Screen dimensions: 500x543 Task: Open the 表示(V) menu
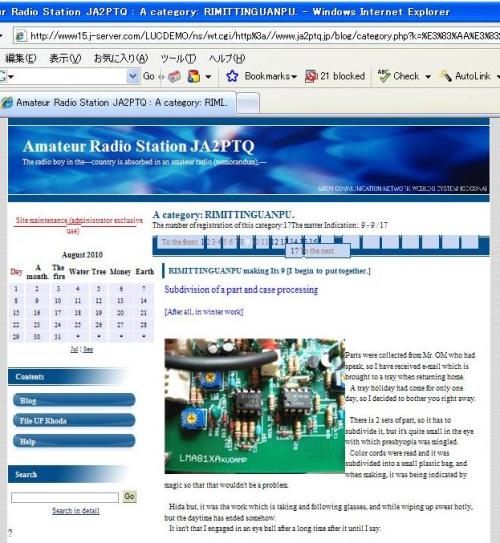65,58
